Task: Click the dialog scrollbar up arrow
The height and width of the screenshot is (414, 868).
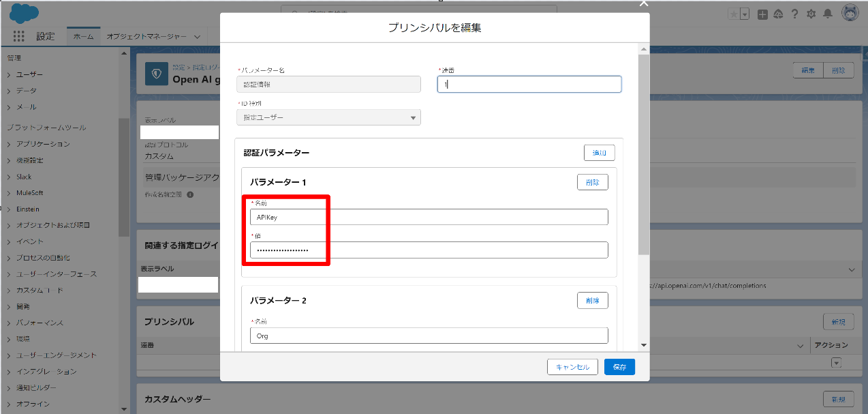Action: pyautogui.click(x=644, y=50)
